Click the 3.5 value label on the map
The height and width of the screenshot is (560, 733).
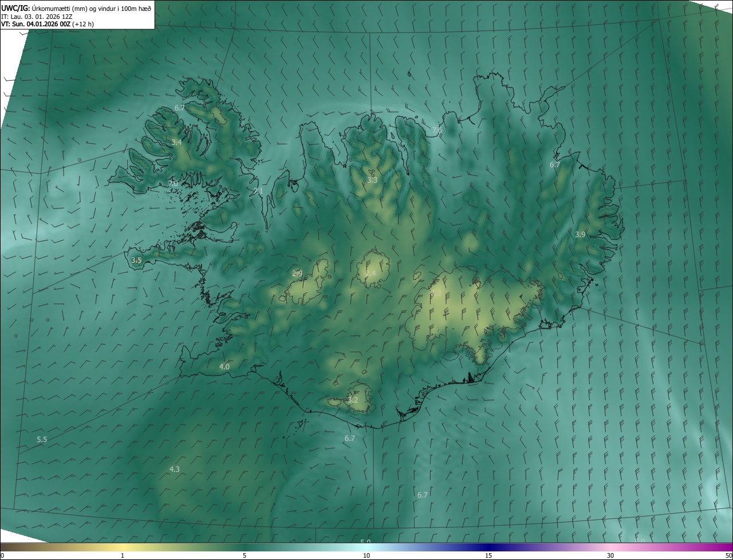tap(136, 260)
